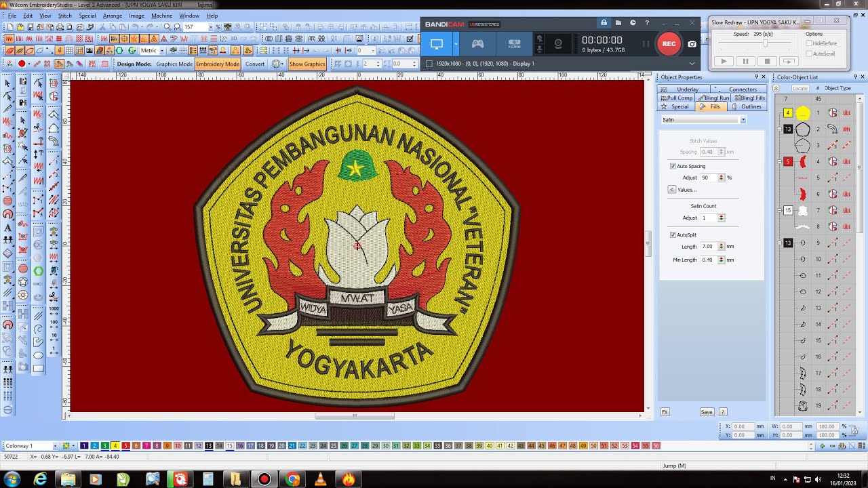Expand Bandicam screen mode dropdown arrow
Image resolution: width=868 pixels, height=488 pixels.
pos(456,43)
